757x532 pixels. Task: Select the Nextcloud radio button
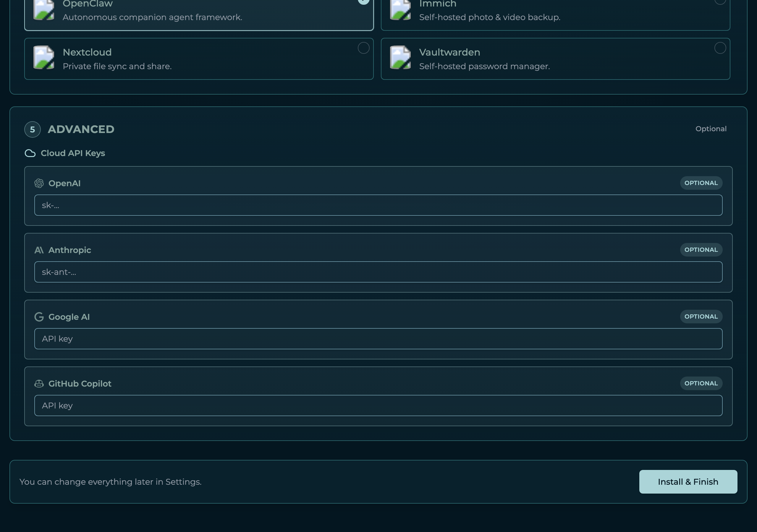tap(364, 48)
